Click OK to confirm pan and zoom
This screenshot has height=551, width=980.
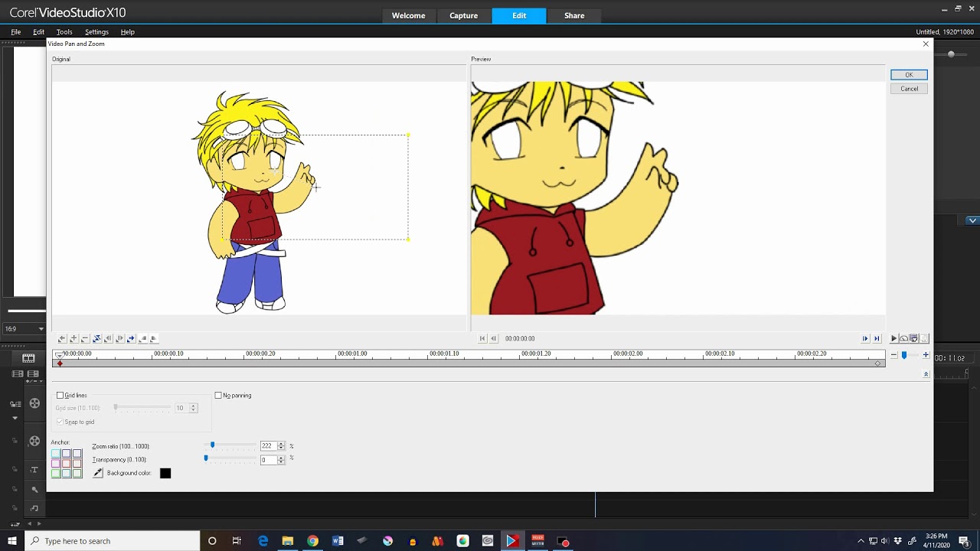pyautogui.click(x=909, y=74)
